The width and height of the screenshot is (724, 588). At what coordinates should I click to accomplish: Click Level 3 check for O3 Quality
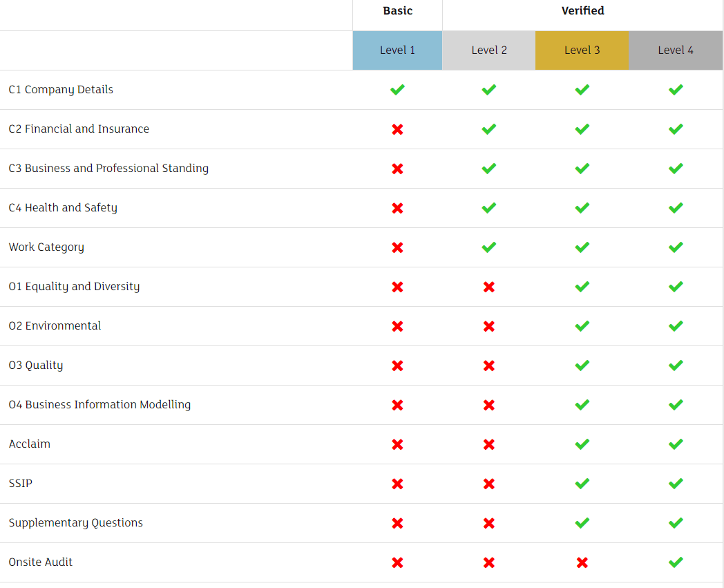(582, 366)
